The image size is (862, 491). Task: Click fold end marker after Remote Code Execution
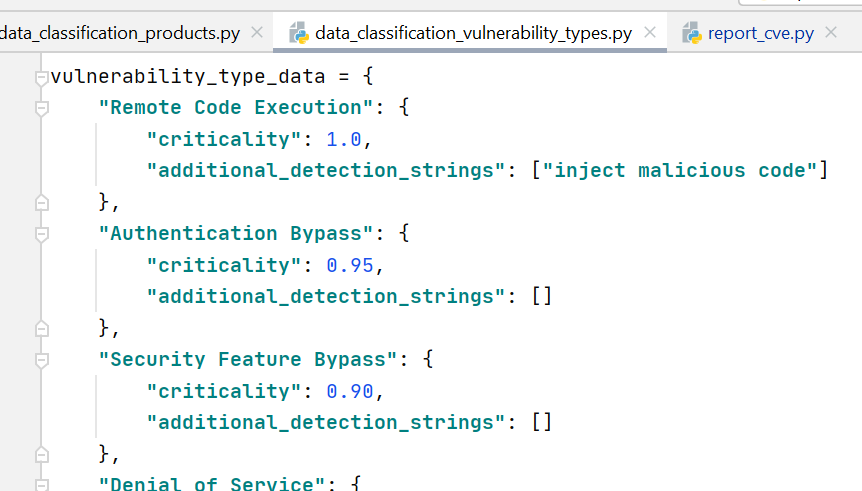(x=42, y=203)
